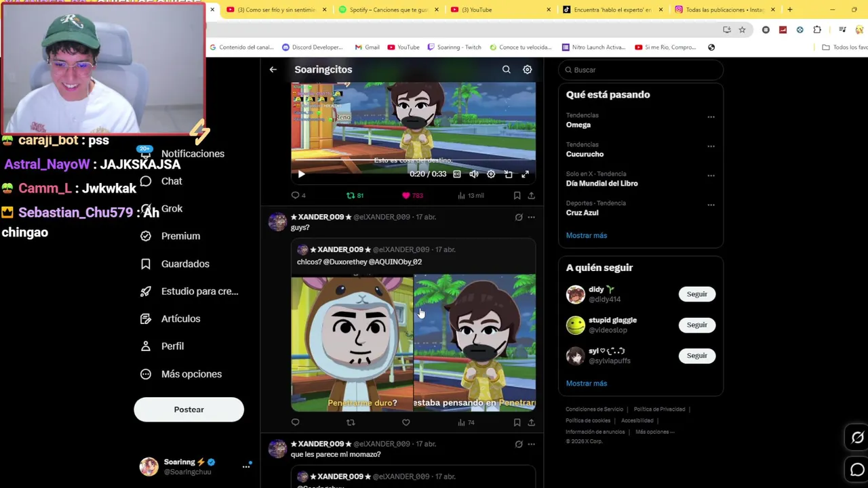The image size is (868, 488).
Task: Open Grok icon on the 'momazo' post
Action: (519, 444)
